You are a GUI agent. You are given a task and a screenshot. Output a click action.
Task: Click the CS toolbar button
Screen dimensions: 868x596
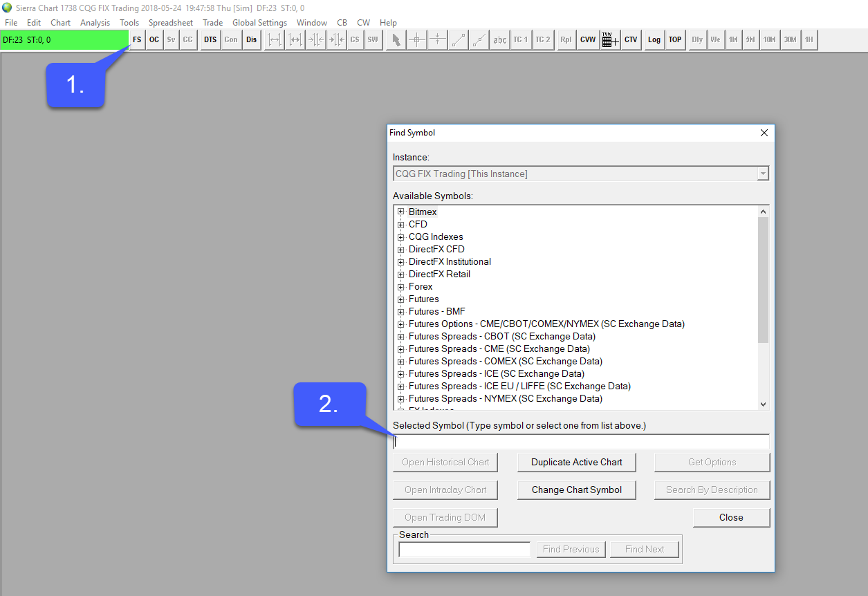(x=355, y=40)
